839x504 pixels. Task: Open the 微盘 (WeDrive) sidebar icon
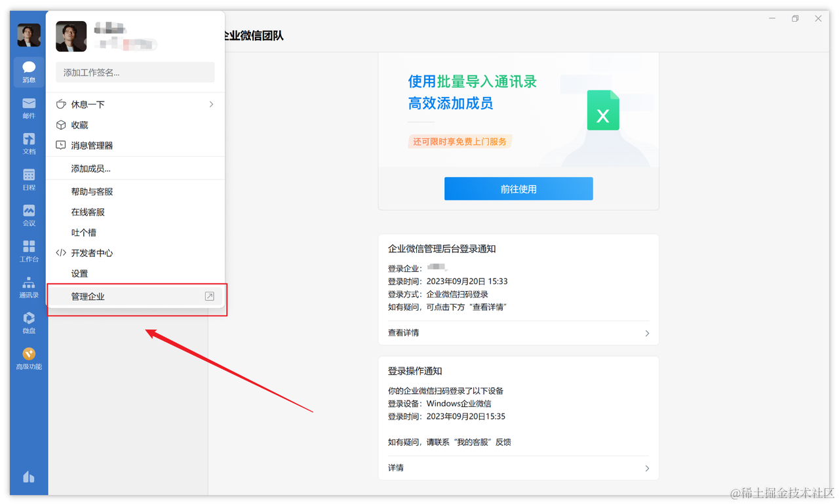(x=29, y=322)
